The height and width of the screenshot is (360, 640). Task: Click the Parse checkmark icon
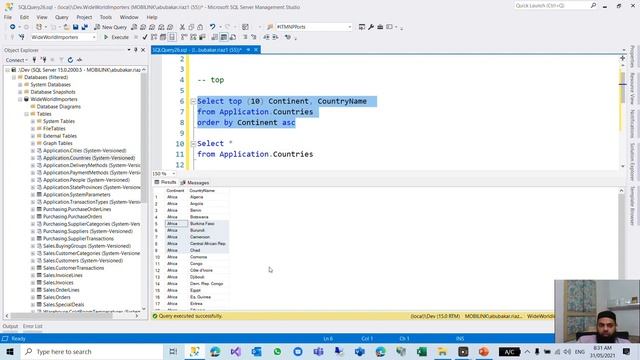145,37
